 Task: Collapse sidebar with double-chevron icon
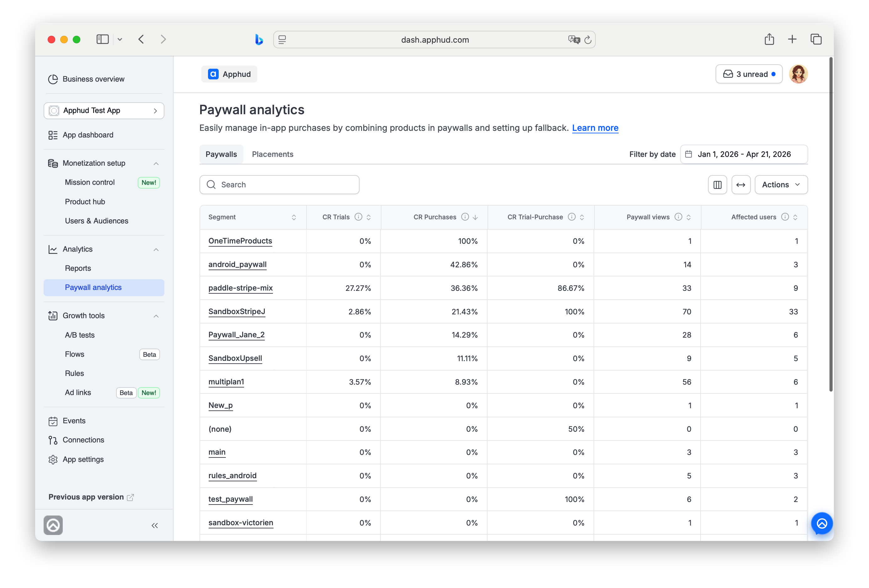coord(155,526)
